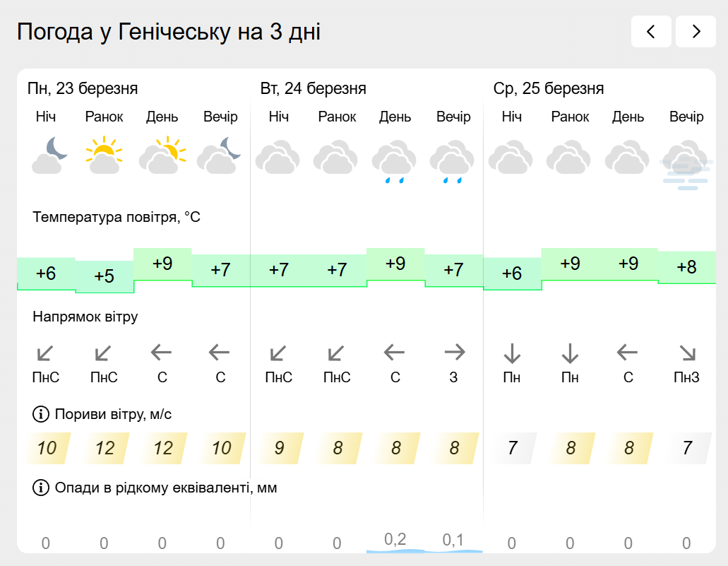Click Wednesday night north wind arrow
Image resolution: width=728 pixels, height=566 pixels.
pos(512,352)
